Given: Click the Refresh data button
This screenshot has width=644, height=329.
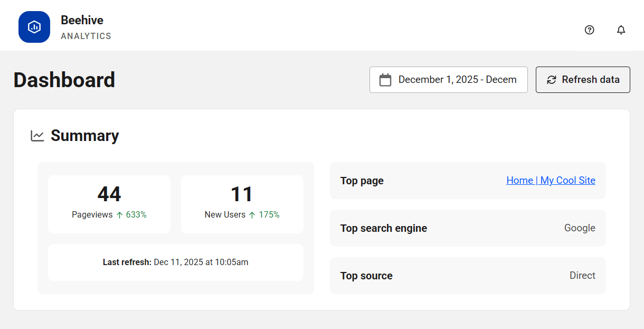Looking at the screenshot, I should pyautogui.click(x=583, y=80).
